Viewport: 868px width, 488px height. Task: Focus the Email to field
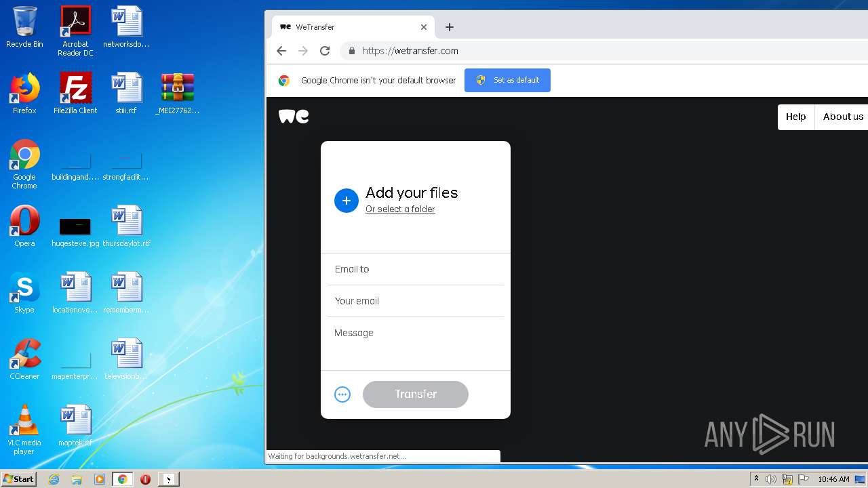416,269
